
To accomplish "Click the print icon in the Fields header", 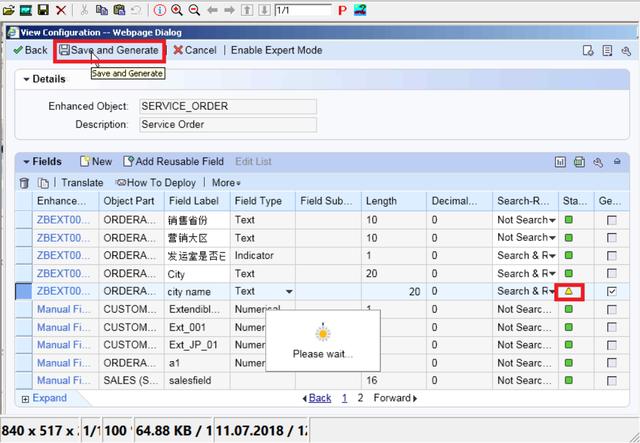I will point(579,162).
